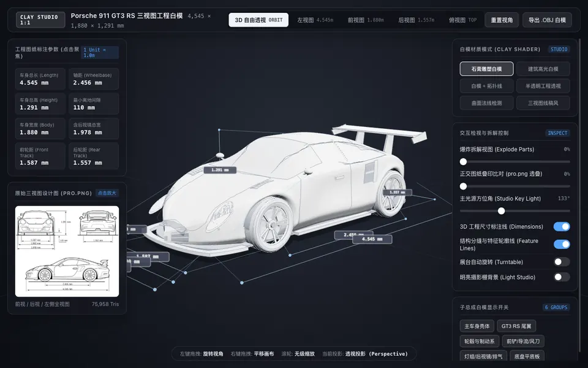588x368 pixels.
Task: Turn on the Light Studio background toggle
Action: (562, 277)
